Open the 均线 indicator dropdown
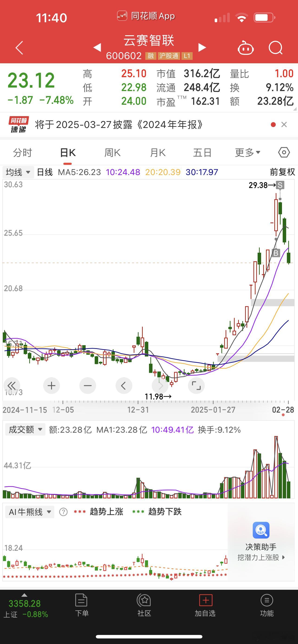The height and width of the screenshot is (644, 298). coord(18,172)
